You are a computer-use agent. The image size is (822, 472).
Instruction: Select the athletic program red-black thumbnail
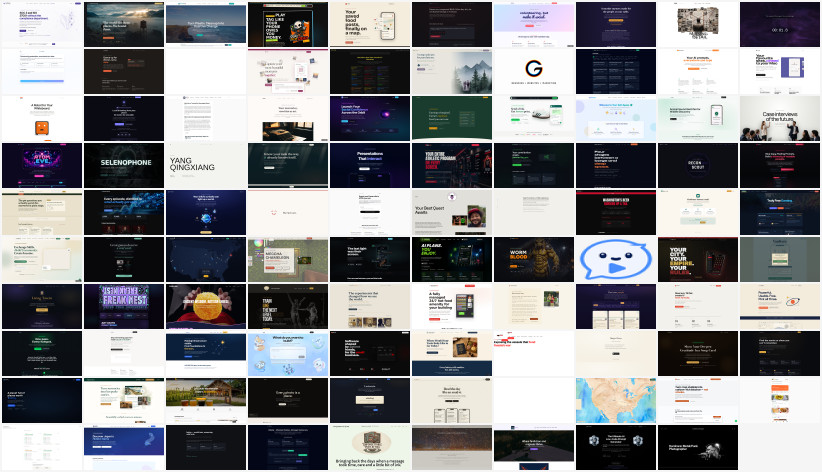(452, 165)
